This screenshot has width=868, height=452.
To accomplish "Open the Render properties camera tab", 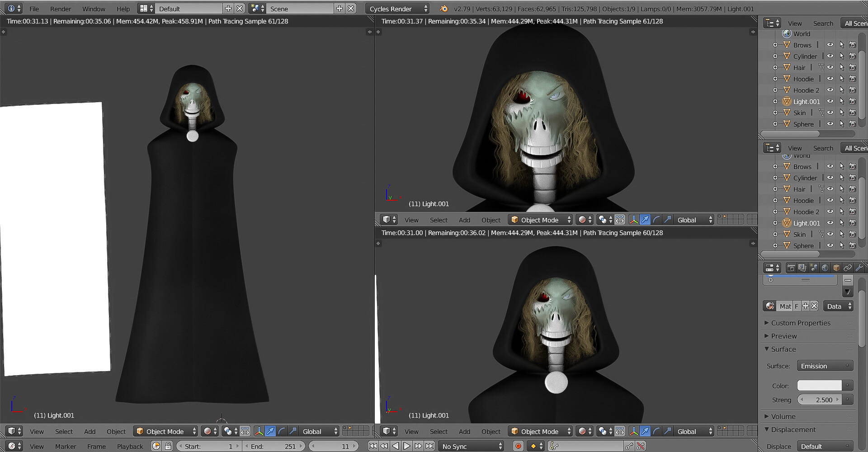I will point(791,268).
